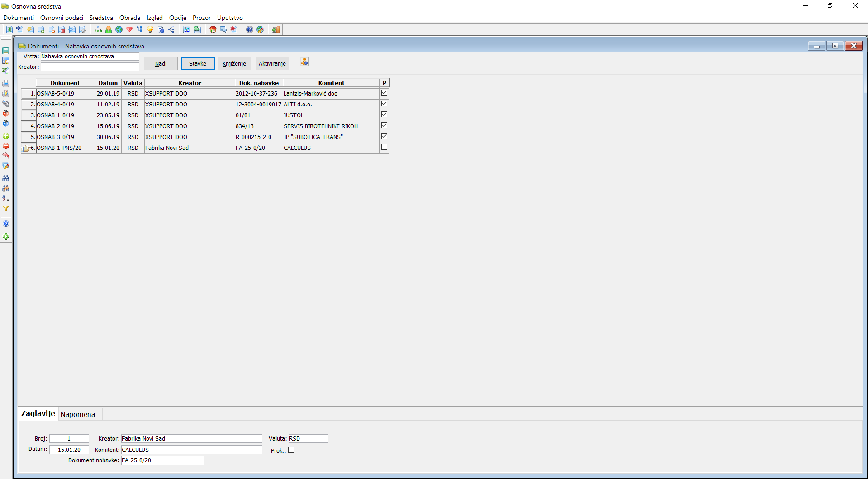The width and height of the screenshot is (868, 479).
Task: Click the green plus add-record icon
Action: tap(6, 136)
